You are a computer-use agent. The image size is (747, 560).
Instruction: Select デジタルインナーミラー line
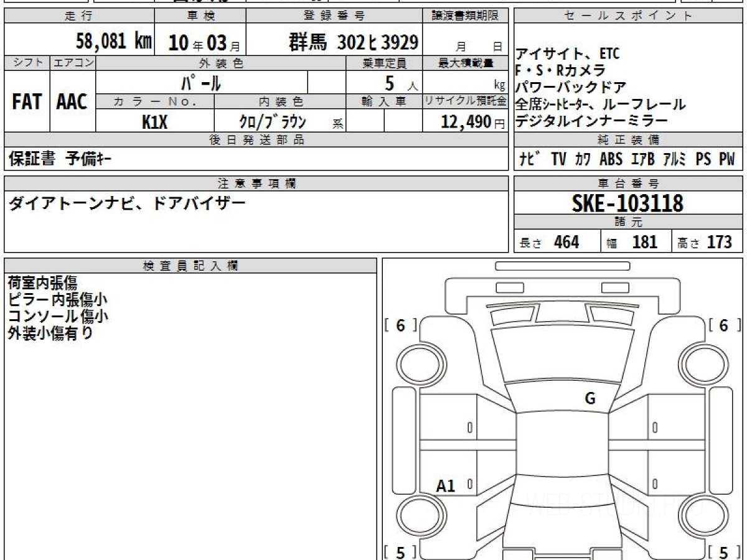pos(592,121)
